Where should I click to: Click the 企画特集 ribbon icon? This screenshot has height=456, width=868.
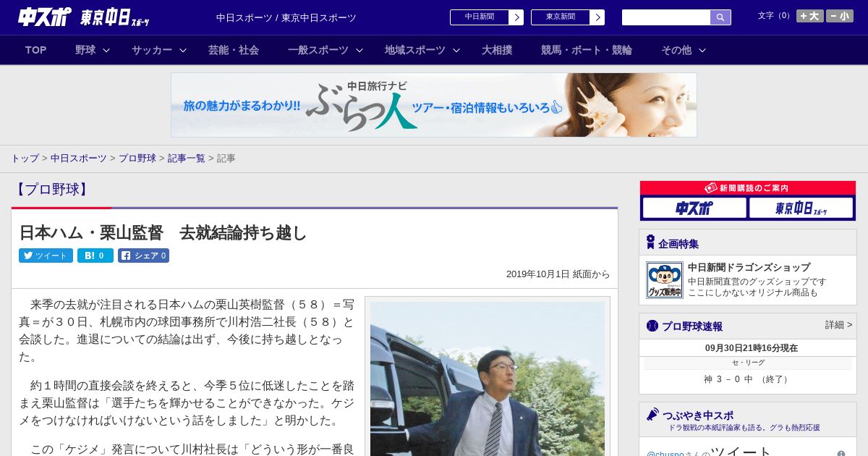(650, 242)
